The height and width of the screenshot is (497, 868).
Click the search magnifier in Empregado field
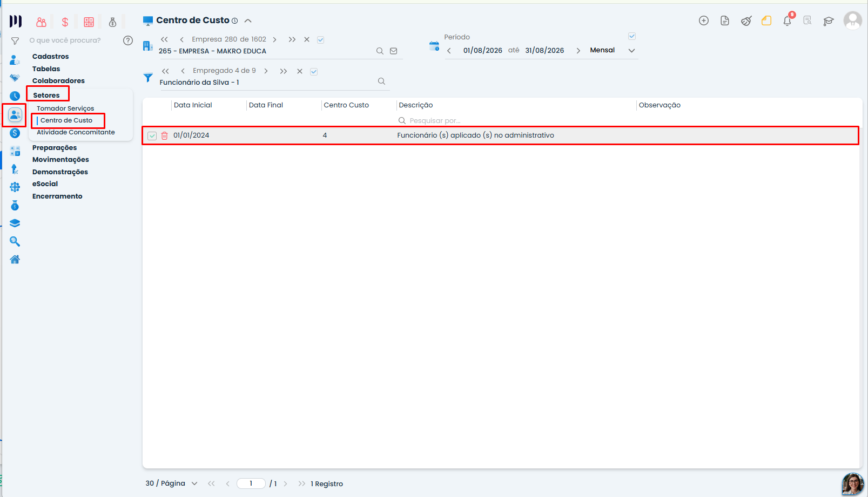[381, 81]
